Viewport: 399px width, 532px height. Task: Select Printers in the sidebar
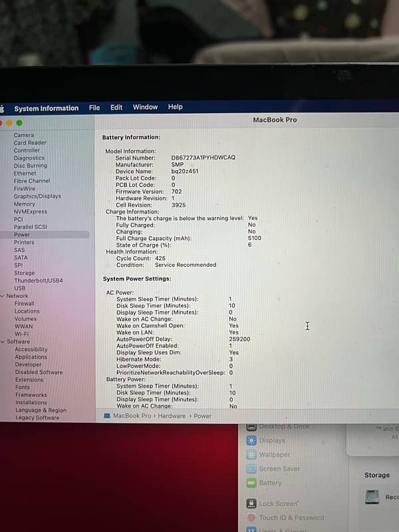pos(24,242)
